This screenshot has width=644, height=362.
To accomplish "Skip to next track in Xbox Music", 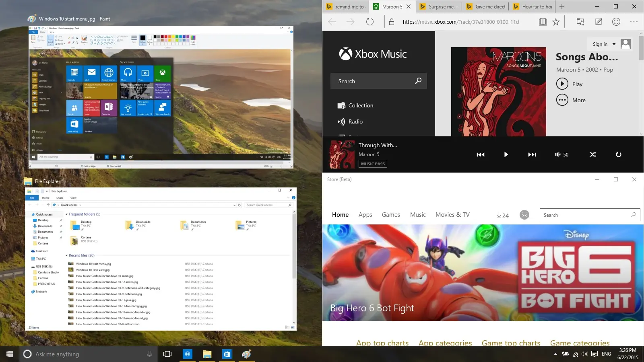I will click(532, 154).
